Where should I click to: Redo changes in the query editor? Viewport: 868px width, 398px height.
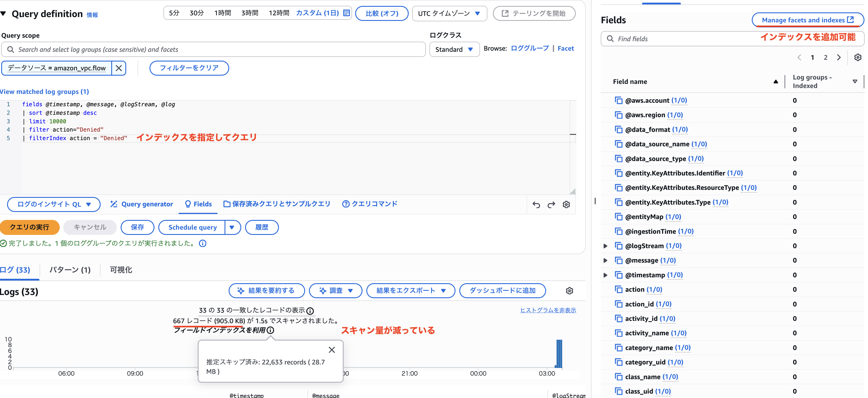pyautogui.click(x=552, y=205)
